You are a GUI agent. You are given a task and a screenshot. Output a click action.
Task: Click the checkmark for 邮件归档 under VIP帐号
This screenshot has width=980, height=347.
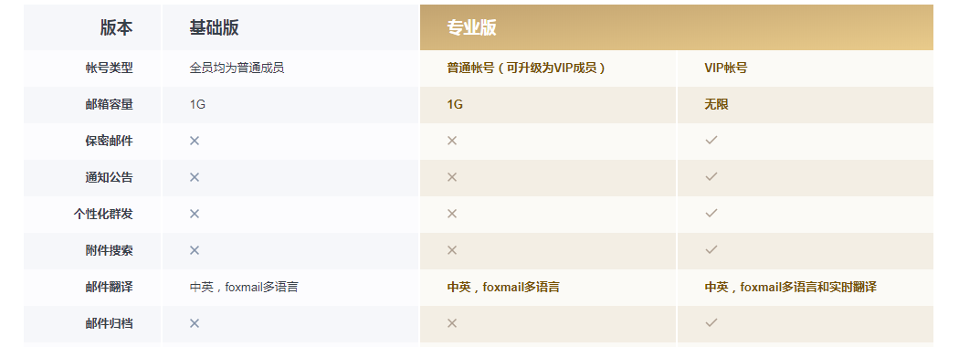pos(711,322)
